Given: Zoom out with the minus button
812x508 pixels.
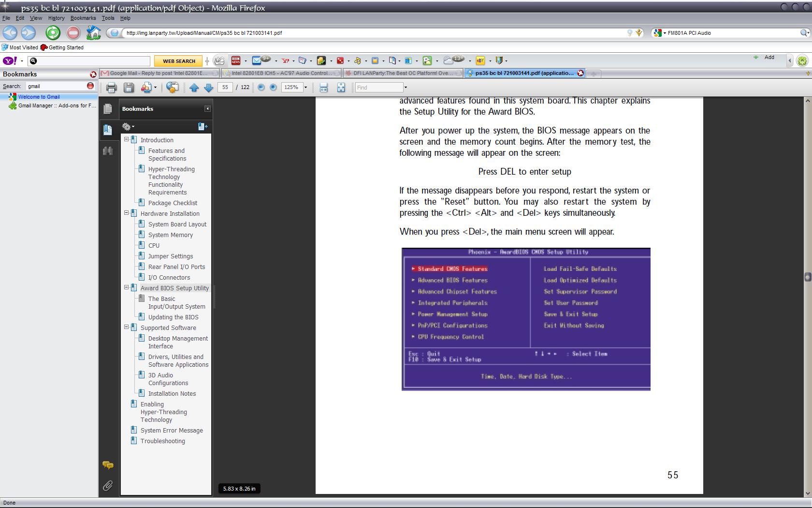Looking at the screenshot, I should click(x=261, y=88).
